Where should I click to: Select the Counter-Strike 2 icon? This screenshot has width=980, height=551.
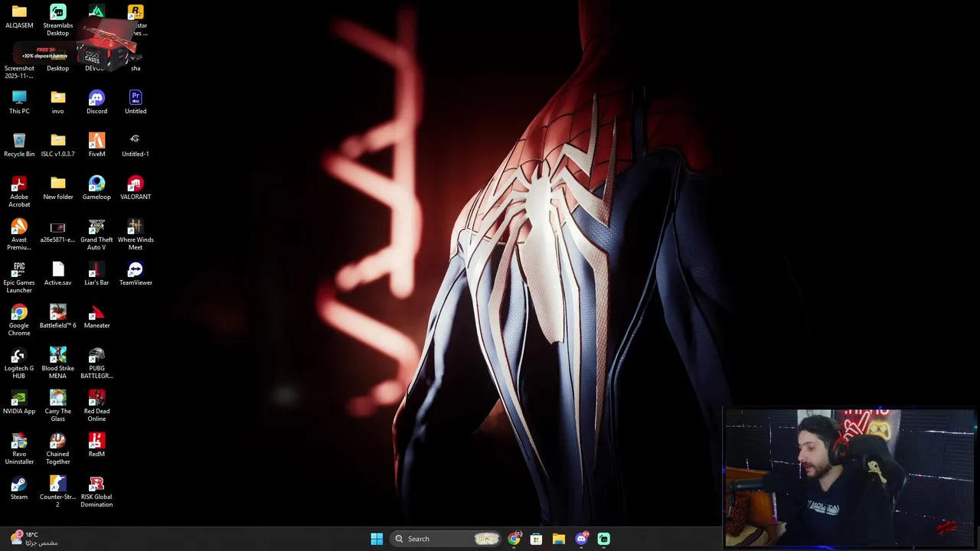58,491
